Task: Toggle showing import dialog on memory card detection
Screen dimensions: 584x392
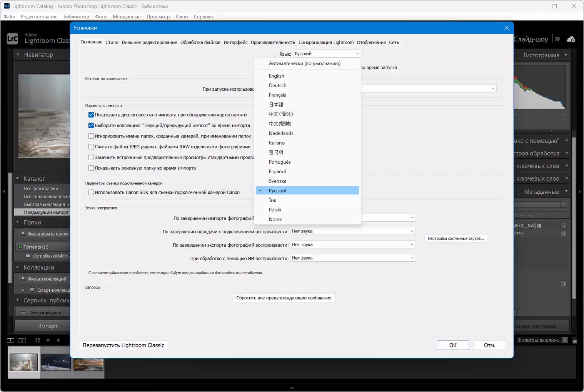Action: pyautogui.click(x=91, y=115)
